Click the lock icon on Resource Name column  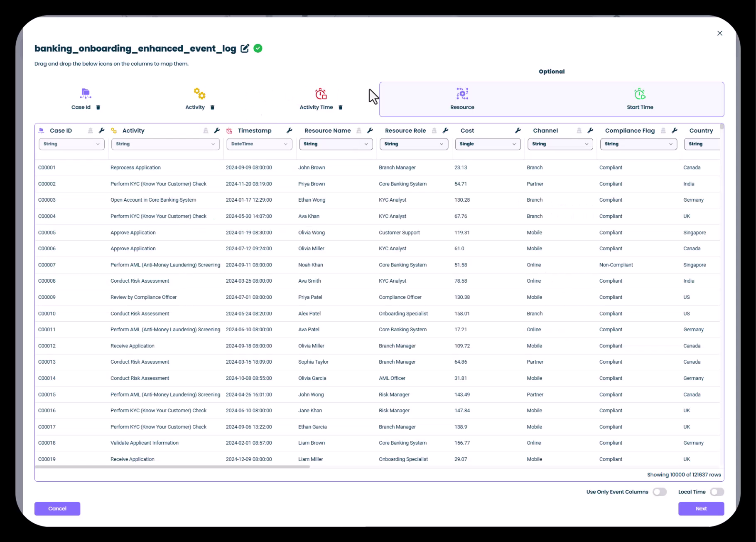tap(359, 131)
